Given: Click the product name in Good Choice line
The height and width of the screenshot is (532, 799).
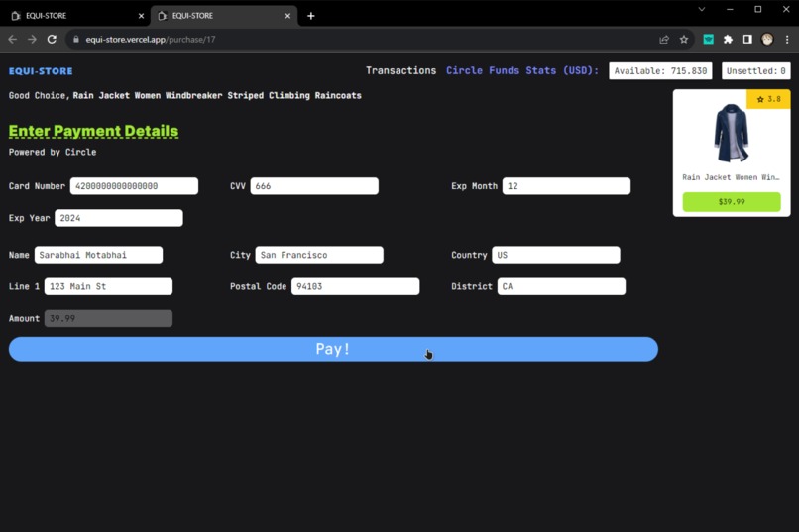Looking at the screenshot, I should pos(217,95).
